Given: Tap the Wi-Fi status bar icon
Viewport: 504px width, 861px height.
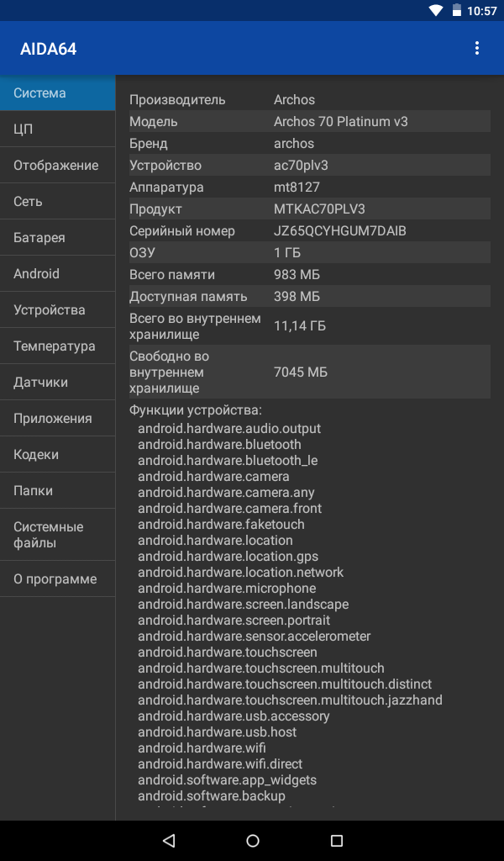Looking at the screenshot, I should (x=436, y=10).
